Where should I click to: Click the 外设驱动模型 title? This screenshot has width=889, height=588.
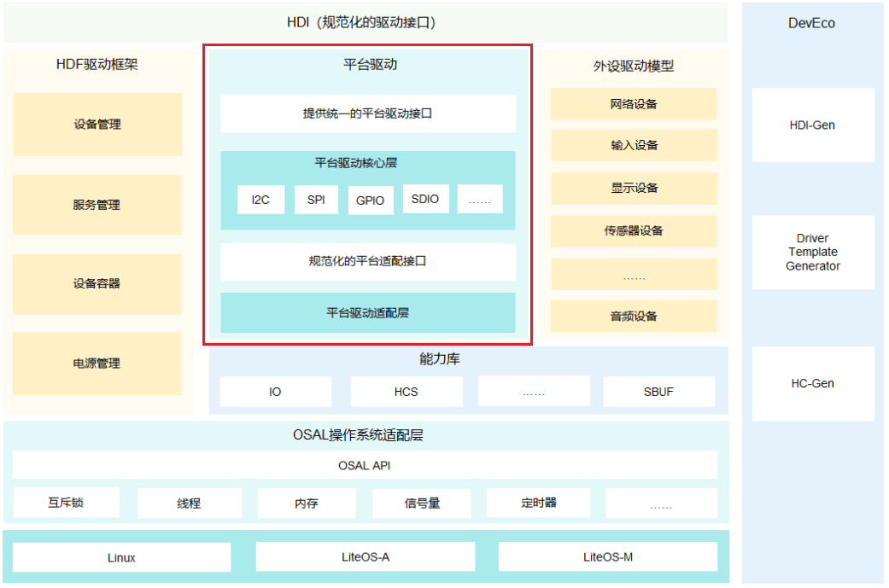[x=634, y=67]
